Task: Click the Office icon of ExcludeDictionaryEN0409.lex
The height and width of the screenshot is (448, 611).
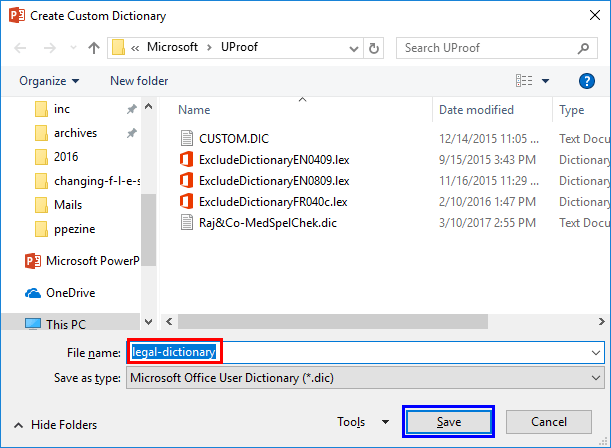Action: [186, 159]
